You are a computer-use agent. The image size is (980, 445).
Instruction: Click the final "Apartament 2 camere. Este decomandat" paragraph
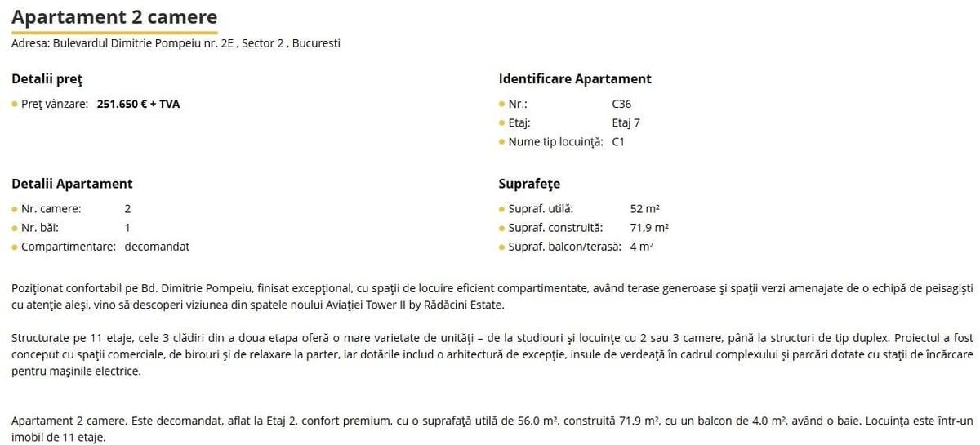click(490, 429)
